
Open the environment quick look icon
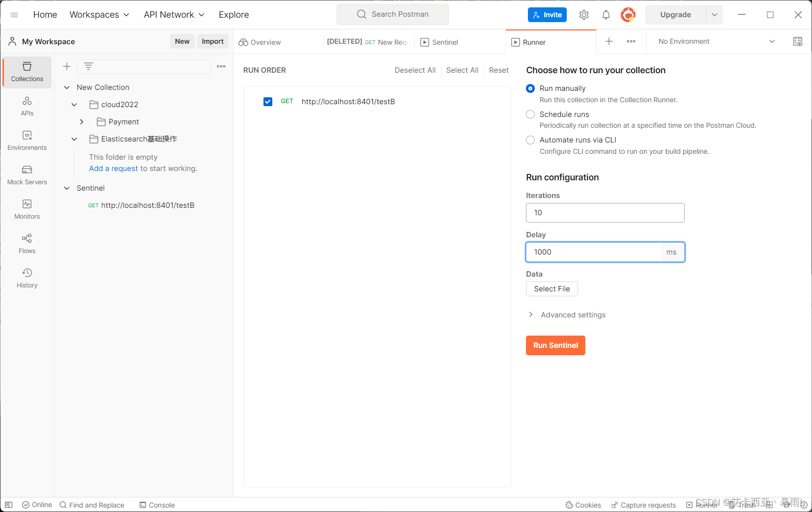pos(798,41)
